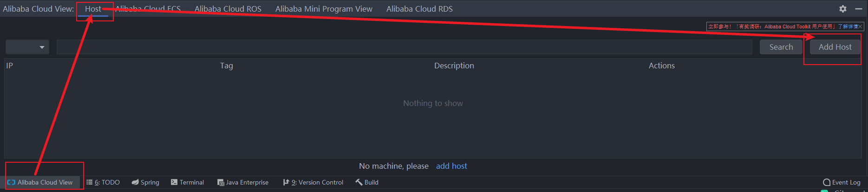868x192 pixels.
Task: Open the Spring tool window
Action: coord(145,182)
